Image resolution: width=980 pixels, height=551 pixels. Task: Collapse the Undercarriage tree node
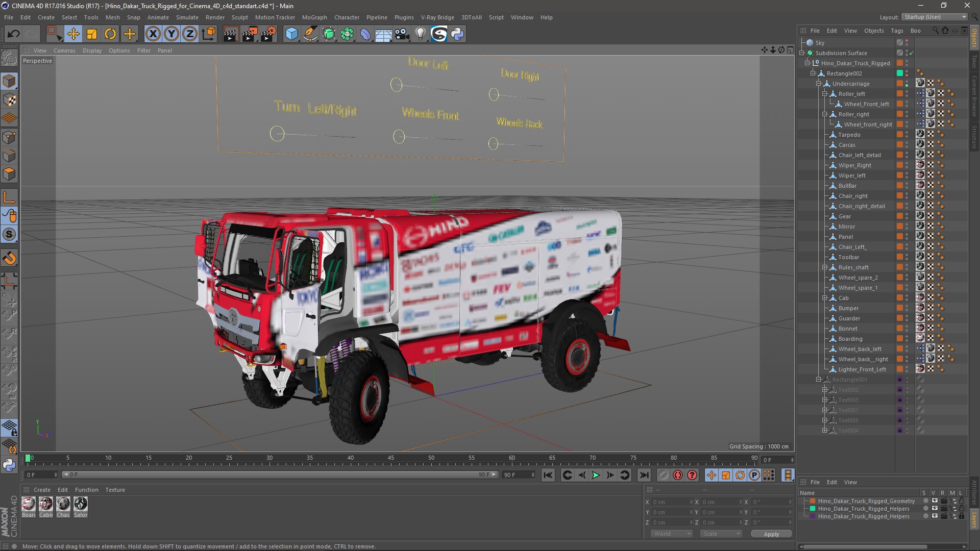click(818, 84)
